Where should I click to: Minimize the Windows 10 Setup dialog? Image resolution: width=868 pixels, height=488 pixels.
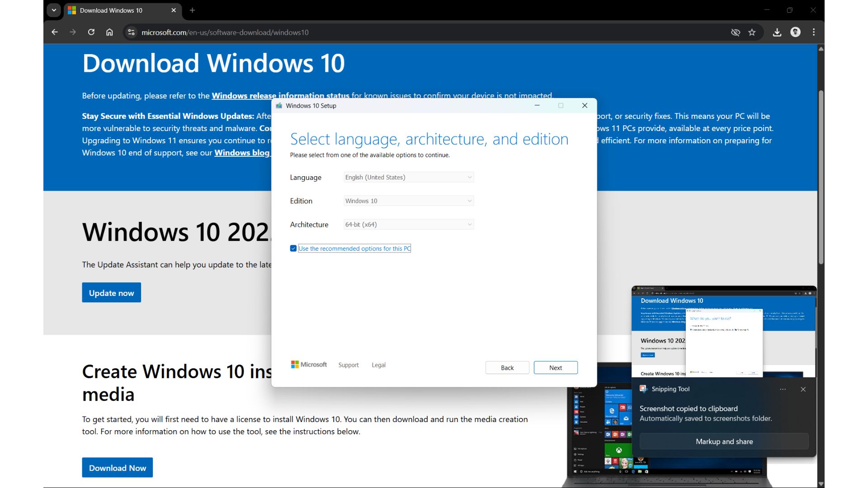(537, 105)
